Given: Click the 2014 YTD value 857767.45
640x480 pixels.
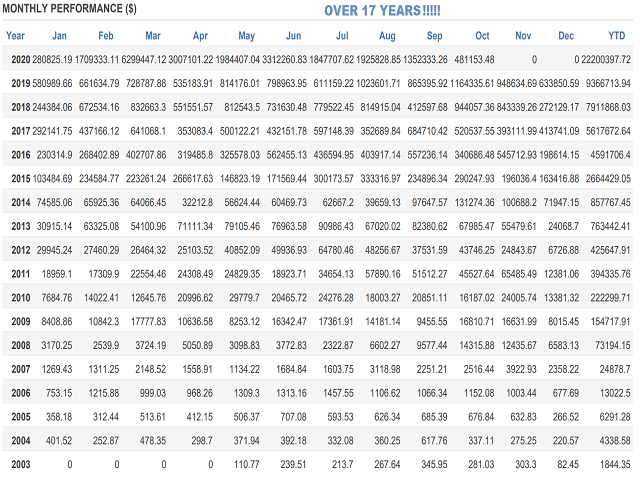Looking at the screenshot, I should point(610,202).
